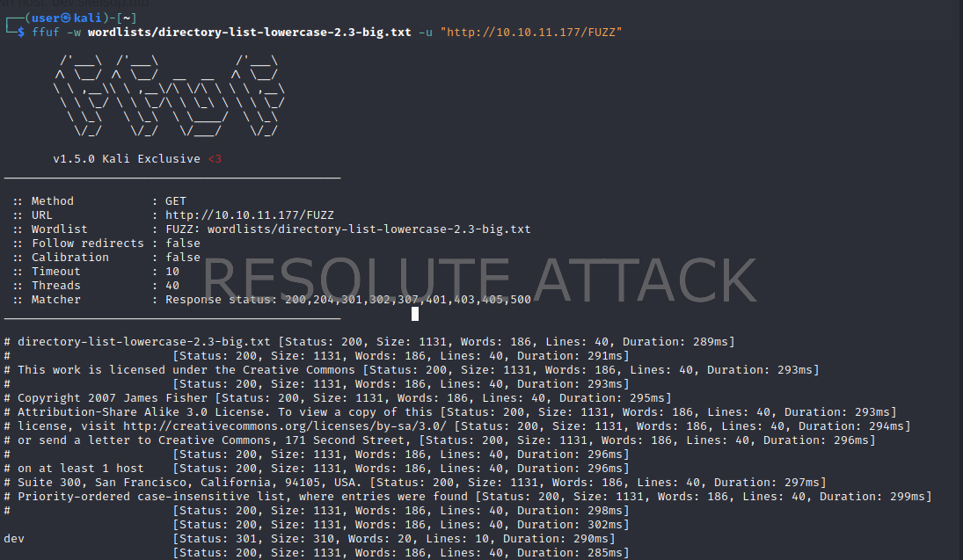Click the http://10.10.11.177/FUZZ URL config value

point(249,215)
